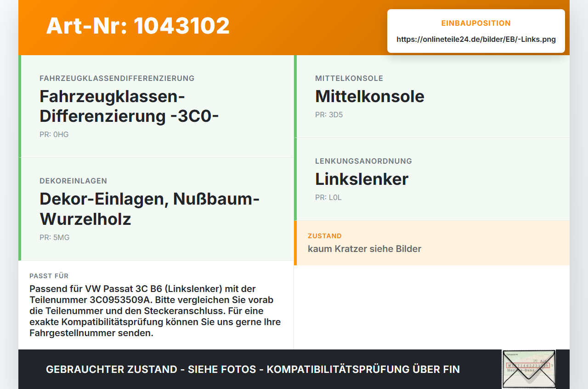The width and height of the screenshot is (588, 389).
Task: Click the 'Passend für VW Passat 3C B6' paragraph
Action: tap(156, 311)
